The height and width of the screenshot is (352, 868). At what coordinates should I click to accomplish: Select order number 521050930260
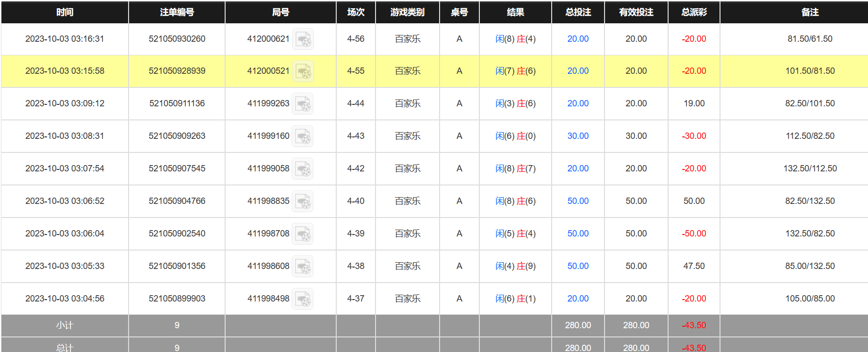click(177, 39)
